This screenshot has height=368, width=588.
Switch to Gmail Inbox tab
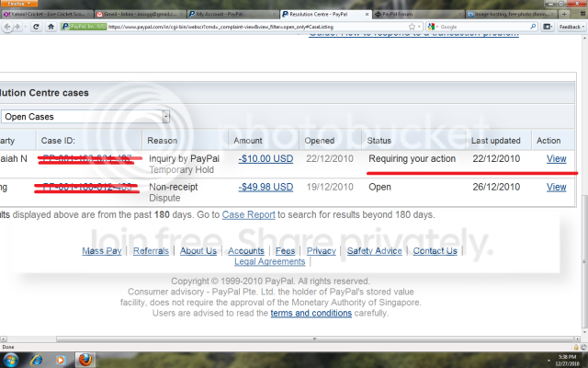click(140, 15)
